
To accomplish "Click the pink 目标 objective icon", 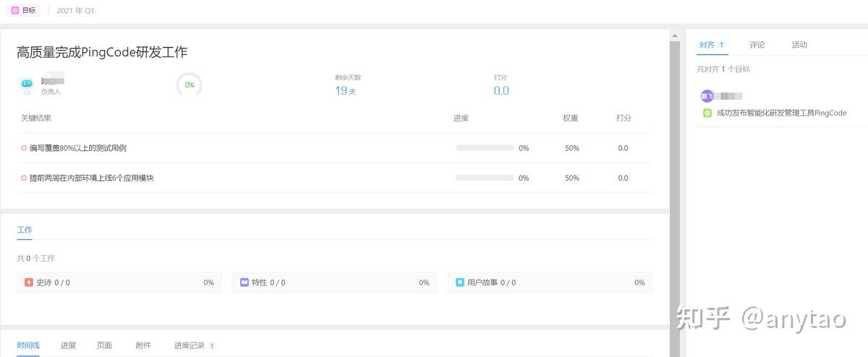I will (x=15, y=11).
